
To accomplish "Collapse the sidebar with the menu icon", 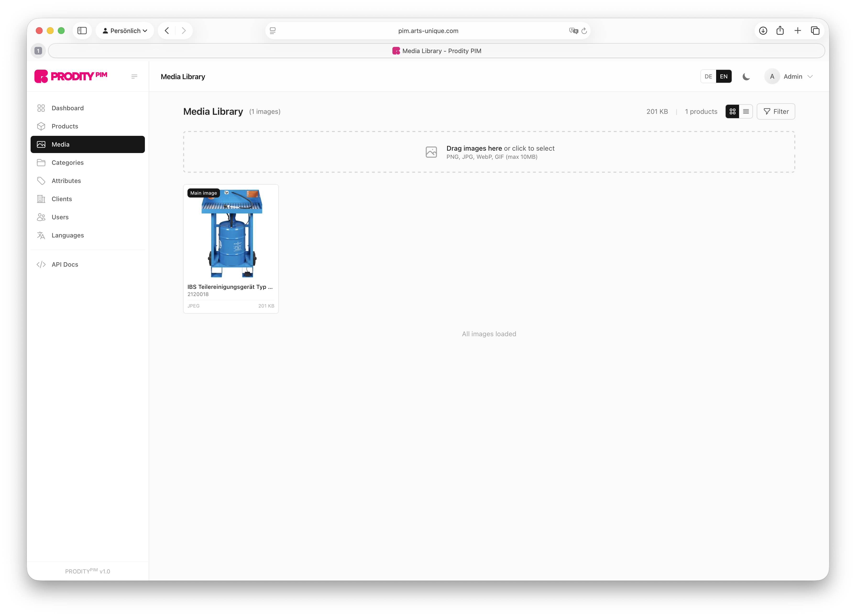I will [x=134, y=77].
